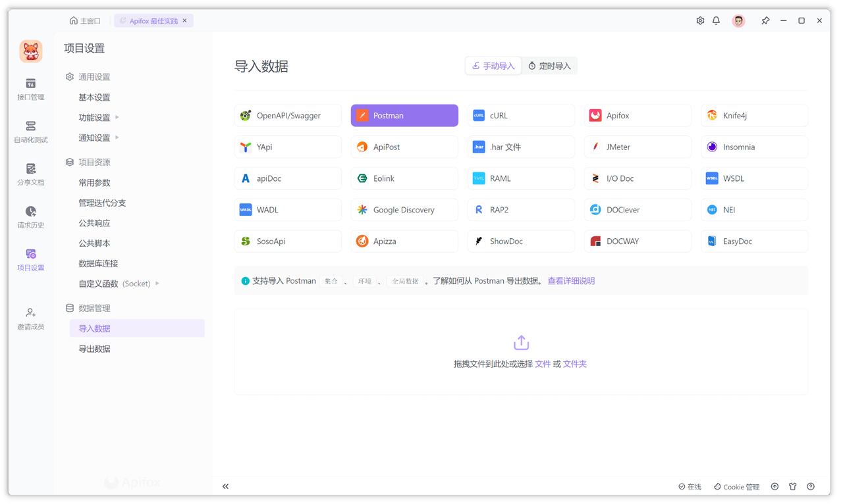Choose ShowDoc import format
Screen dimensions: 843x504
coord(521,241)
